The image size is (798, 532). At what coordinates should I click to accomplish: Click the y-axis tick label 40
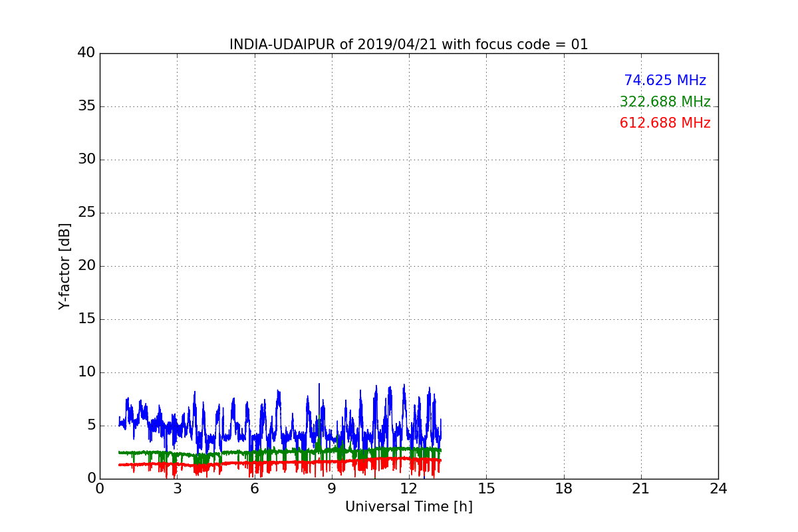(x=86, y=53)
